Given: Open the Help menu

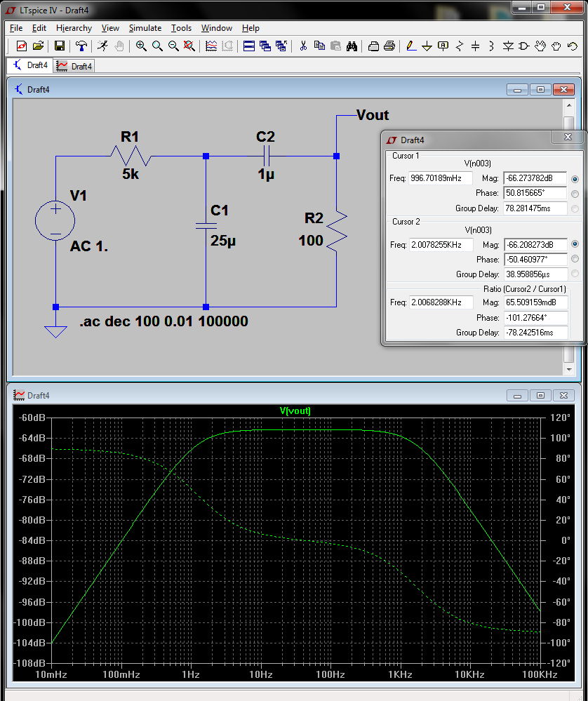Looking at the screenshot, I should coord(250,28).
